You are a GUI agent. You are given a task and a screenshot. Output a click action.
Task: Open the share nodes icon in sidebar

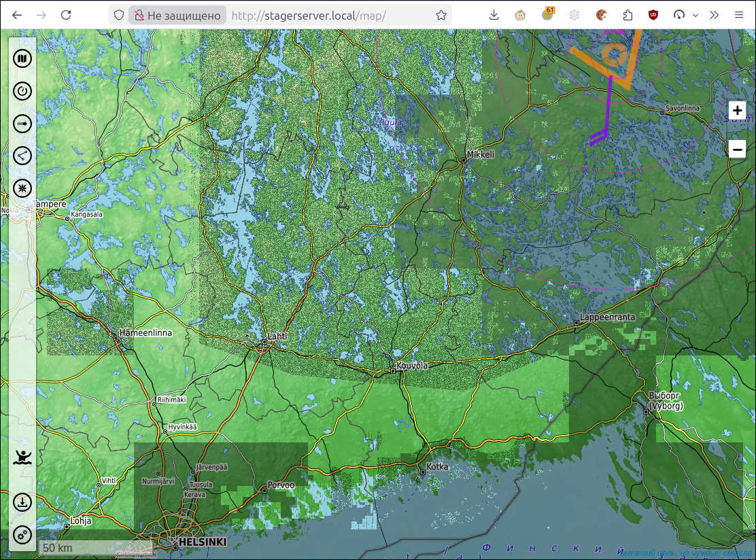point(22,156)
